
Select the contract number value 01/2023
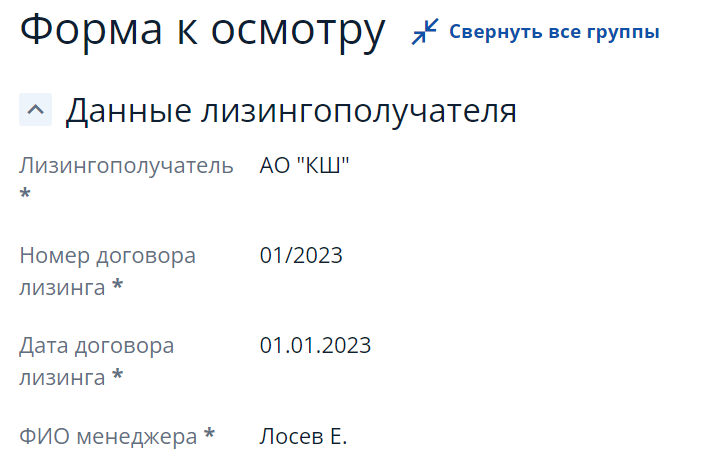(x=301, y=255)
